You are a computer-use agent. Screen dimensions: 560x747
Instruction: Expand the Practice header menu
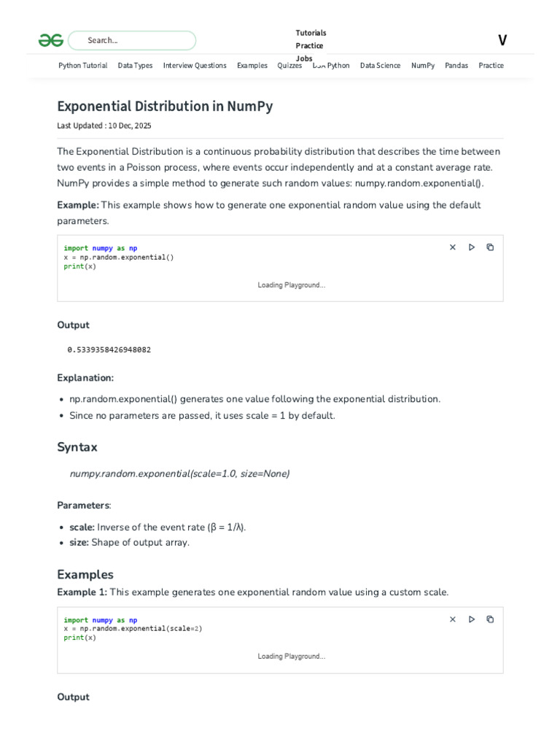tap(309, 46)
